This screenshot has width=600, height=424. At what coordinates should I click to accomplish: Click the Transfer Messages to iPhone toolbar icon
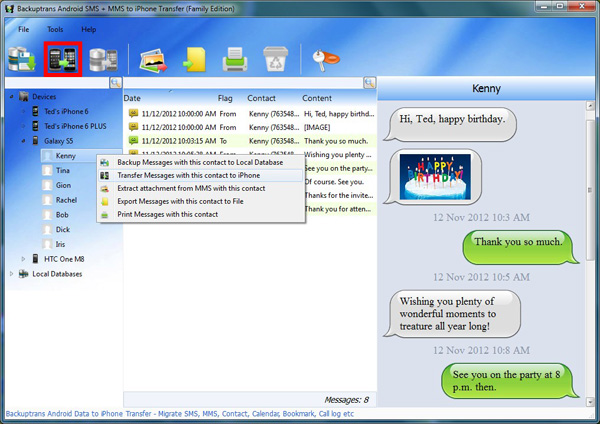click(x=63, y=59)
